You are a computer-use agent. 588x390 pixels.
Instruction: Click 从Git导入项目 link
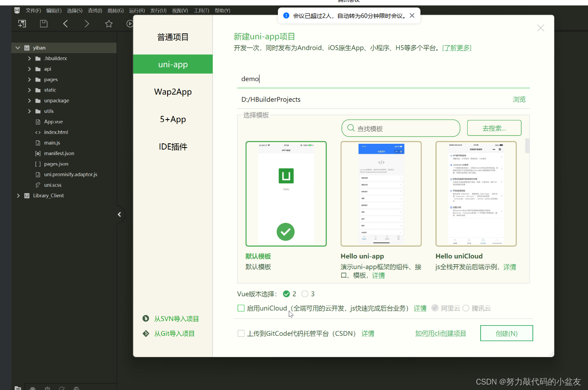(174, 334)
